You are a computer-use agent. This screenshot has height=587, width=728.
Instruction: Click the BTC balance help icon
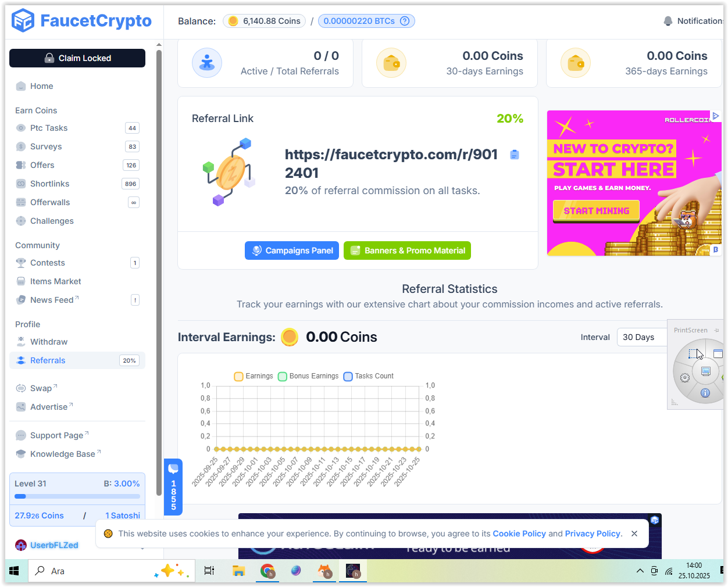click(x=405, y=21)
